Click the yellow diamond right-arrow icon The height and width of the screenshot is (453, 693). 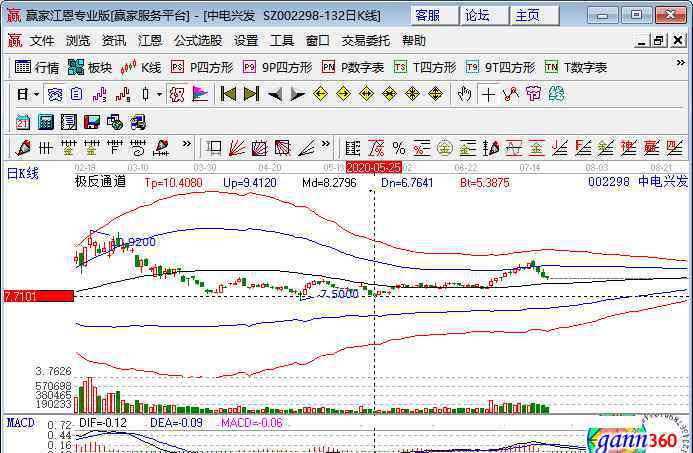(343, 94)
